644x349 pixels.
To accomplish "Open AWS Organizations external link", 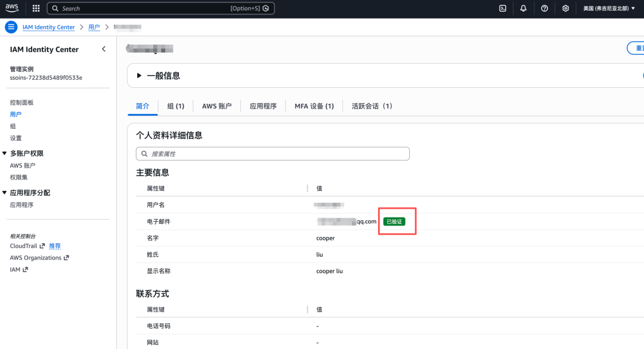I will coord(39,258).
